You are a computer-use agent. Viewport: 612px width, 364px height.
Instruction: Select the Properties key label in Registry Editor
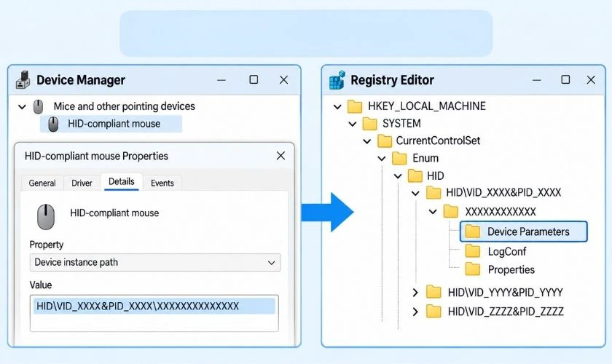coord(511,269)
